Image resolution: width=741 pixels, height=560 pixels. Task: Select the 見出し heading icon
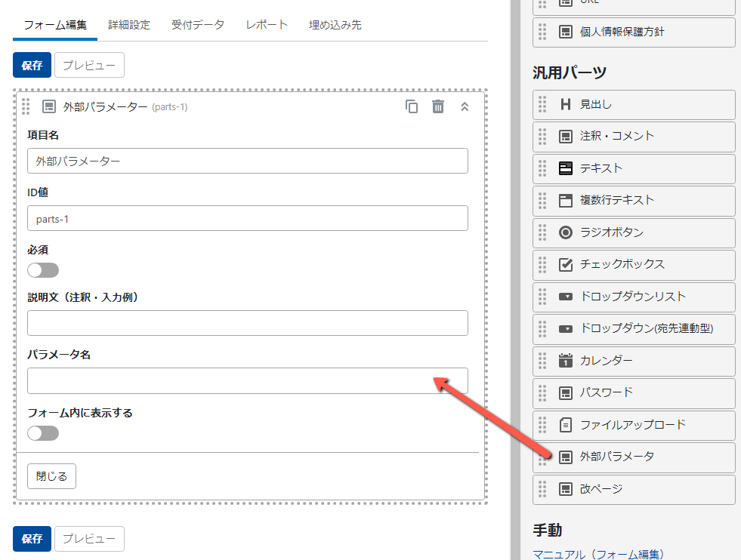pyautogui.click(x=565, y=104)
